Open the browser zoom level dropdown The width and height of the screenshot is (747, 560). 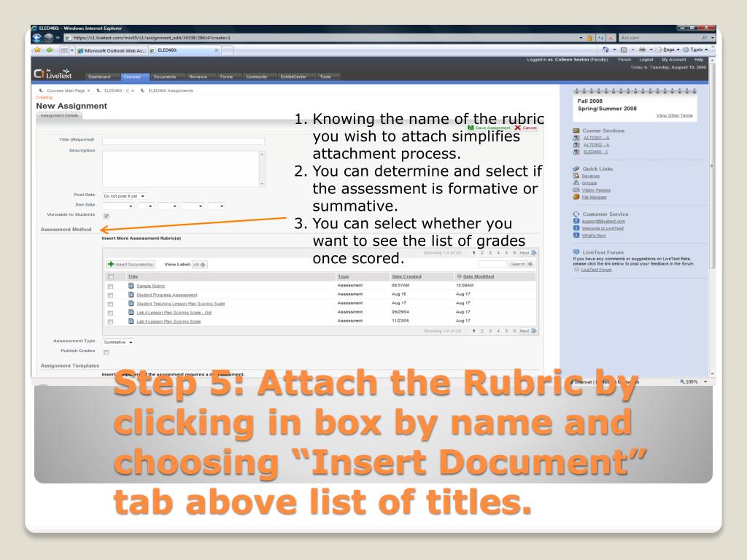tap(705, 382)
